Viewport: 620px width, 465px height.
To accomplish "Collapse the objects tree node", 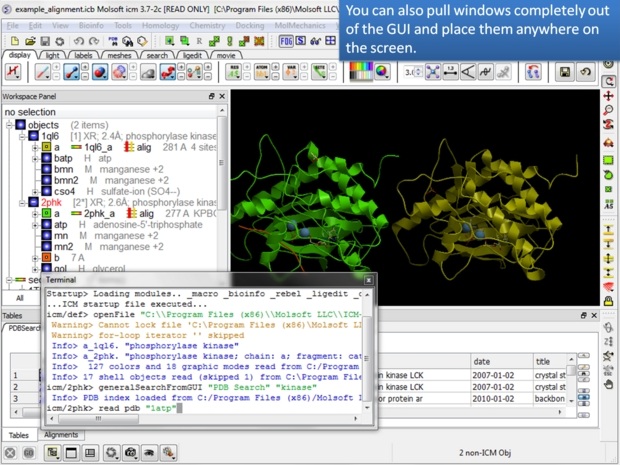I will pos(9,124).
